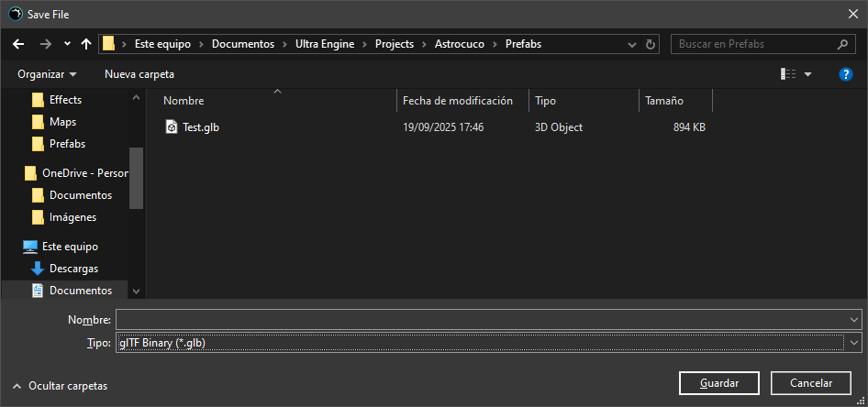The height and width of the screenshot is (407, 868).
Task: Navigate to 'Astrocuco' breadcrumb
Action: [460, 44]
